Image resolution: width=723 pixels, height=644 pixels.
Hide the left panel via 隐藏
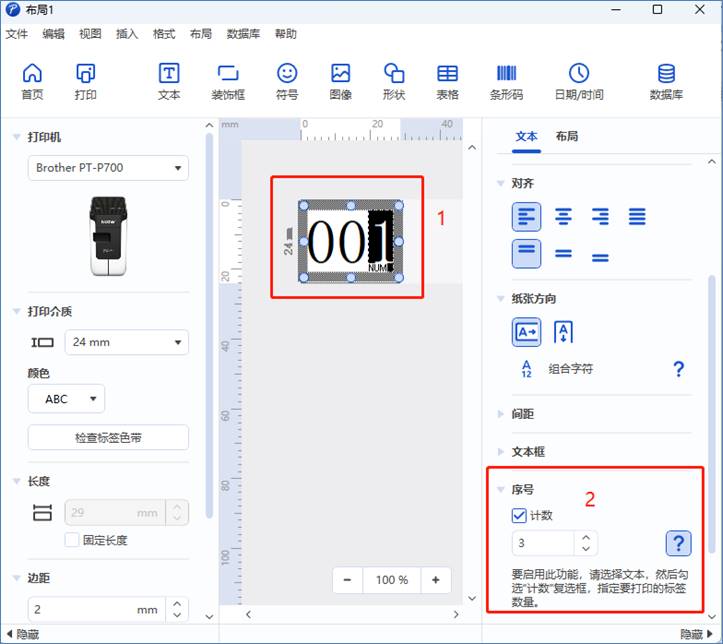23,634
